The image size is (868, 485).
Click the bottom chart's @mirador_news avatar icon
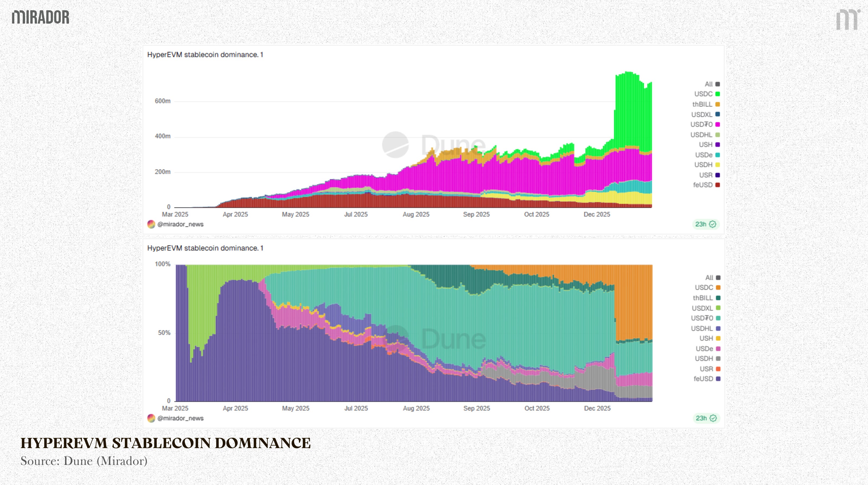pyautogui.click(x=151, y=418)
